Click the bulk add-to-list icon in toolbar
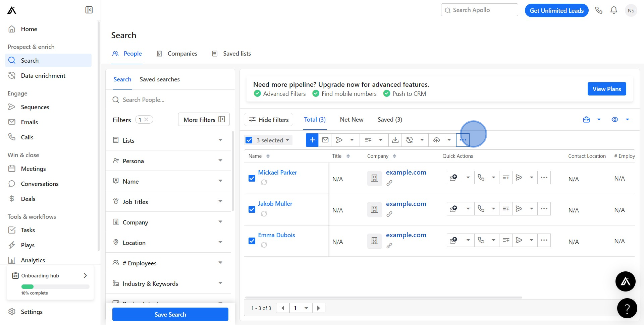This screenshot has width=644, height=325. coord(368,140)
